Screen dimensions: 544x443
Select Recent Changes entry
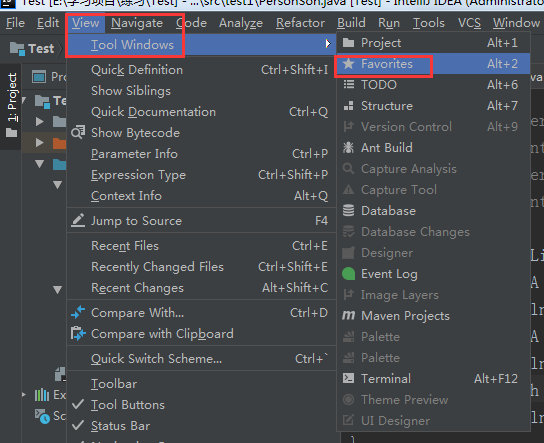201,288
